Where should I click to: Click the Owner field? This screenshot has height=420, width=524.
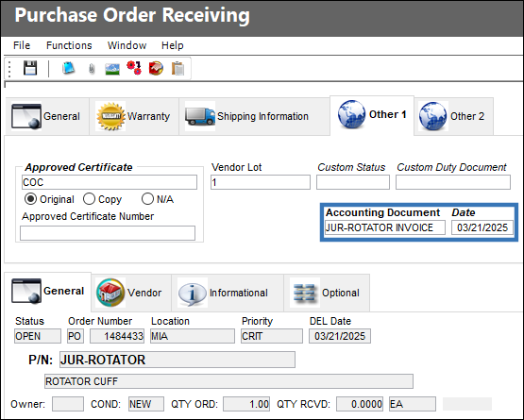[68, 404]
